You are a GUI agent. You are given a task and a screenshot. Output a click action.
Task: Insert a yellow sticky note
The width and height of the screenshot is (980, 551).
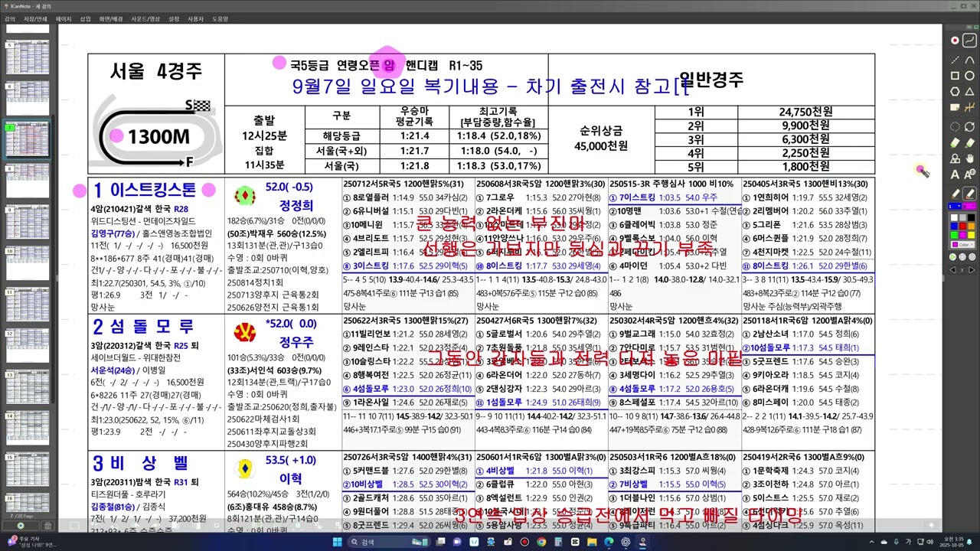point(955,107)
